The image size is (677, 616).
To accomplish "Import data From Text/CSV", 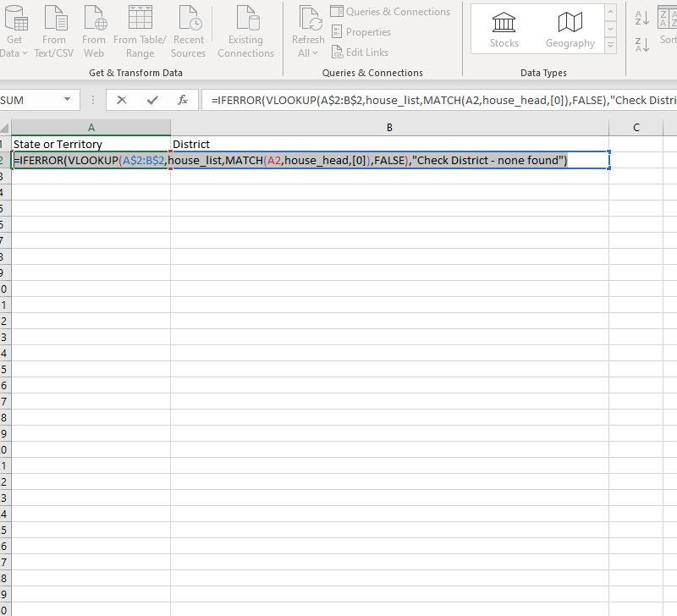I will pos(54,31).
